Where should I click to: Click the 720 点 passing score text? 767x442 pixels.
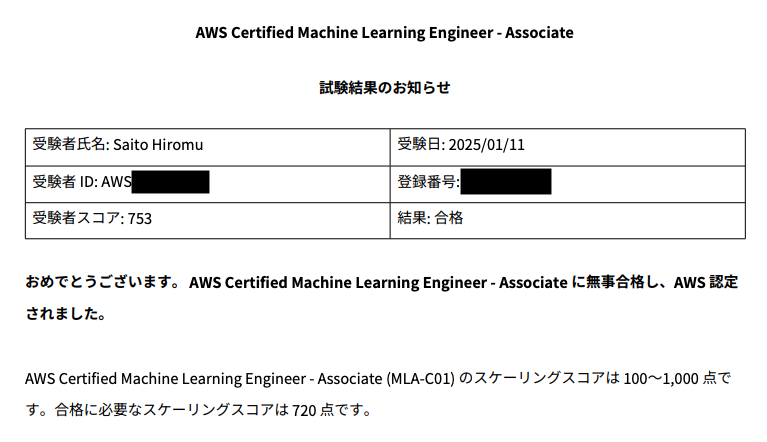(x=311, y=410)
